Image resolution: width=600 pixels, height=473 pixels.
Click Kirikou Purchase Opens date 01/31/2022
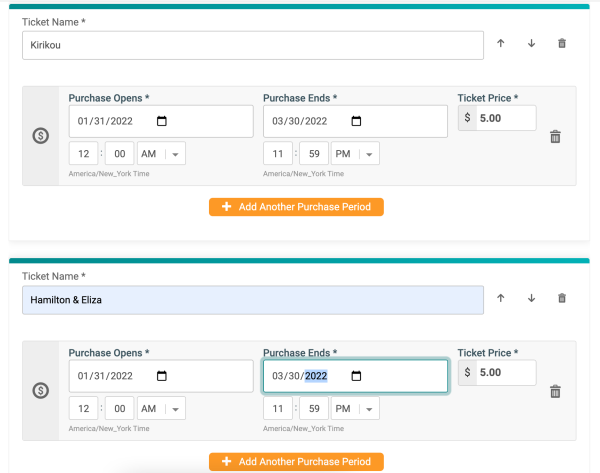[x=105, y=121]
